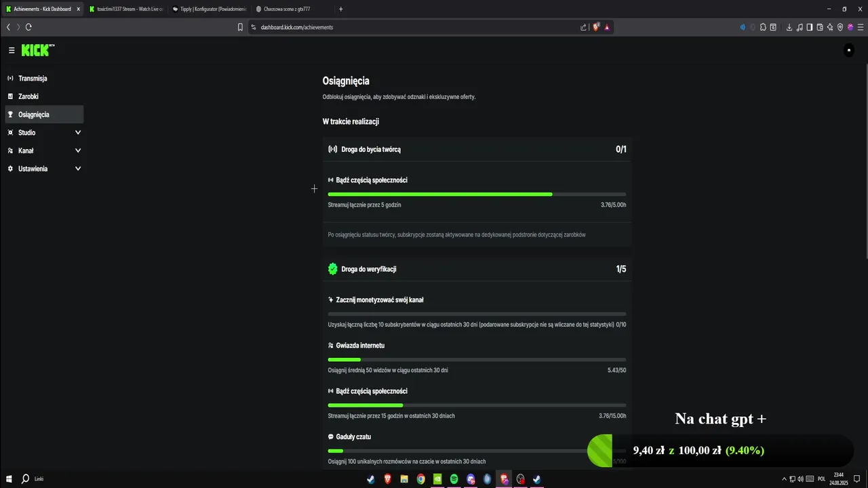Viewport: 868px width, 488px height.
Task: Click the 5.43/50 viewers value
Action: pyautogui.click(x=616, y=370)
